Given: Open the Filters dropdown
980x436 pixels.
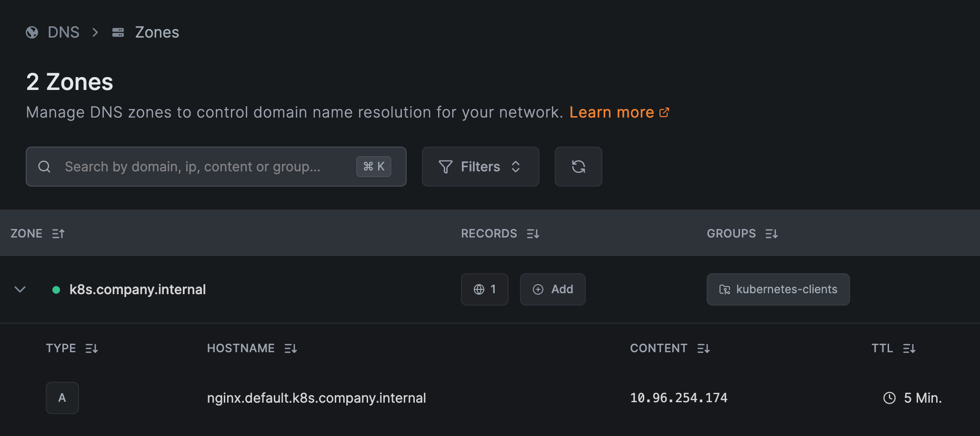Looking at the screenshot, I should pos(480,167).
